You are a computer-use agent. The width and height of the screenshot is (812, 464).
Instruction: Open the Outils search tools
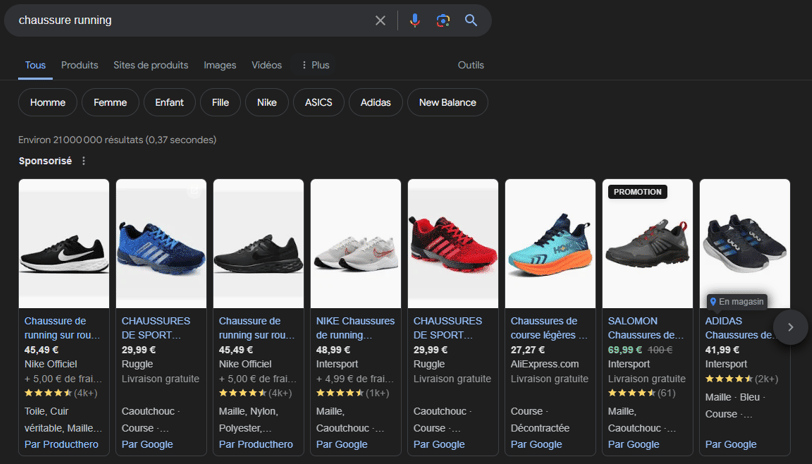click(470, 65)
